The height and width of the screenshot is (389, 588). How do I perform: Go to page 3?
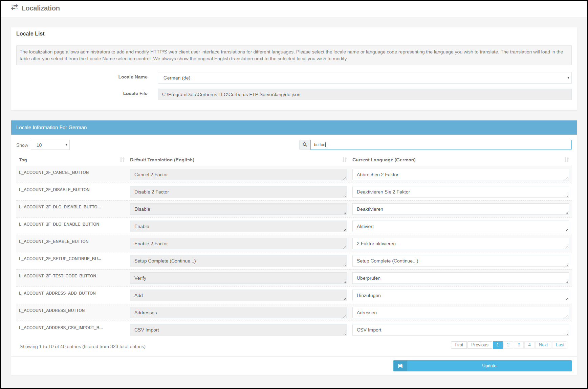coord(519,345)
